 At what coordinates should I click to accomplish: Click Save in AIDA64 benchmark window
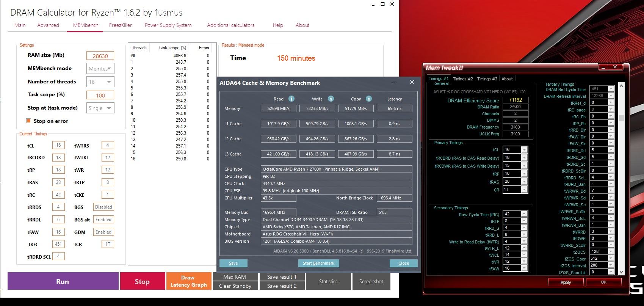click(x=233, y=263)
